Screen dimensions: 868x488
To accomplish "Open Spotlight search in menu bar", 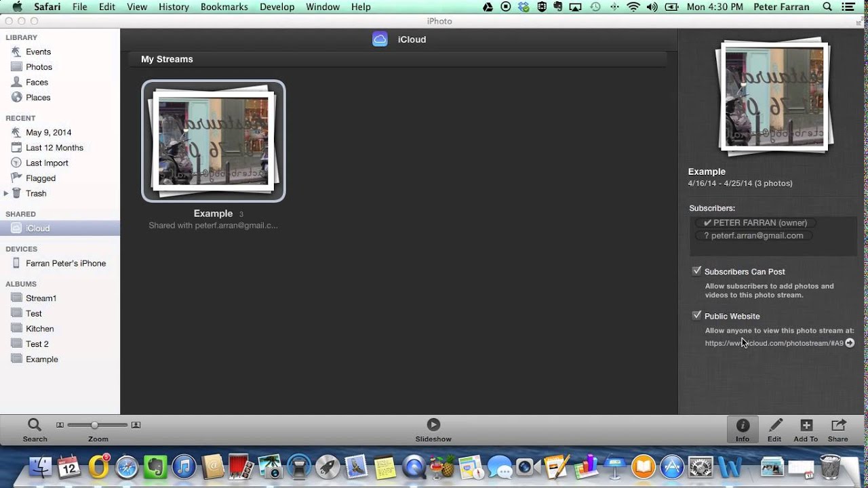I will click(829, 7).
